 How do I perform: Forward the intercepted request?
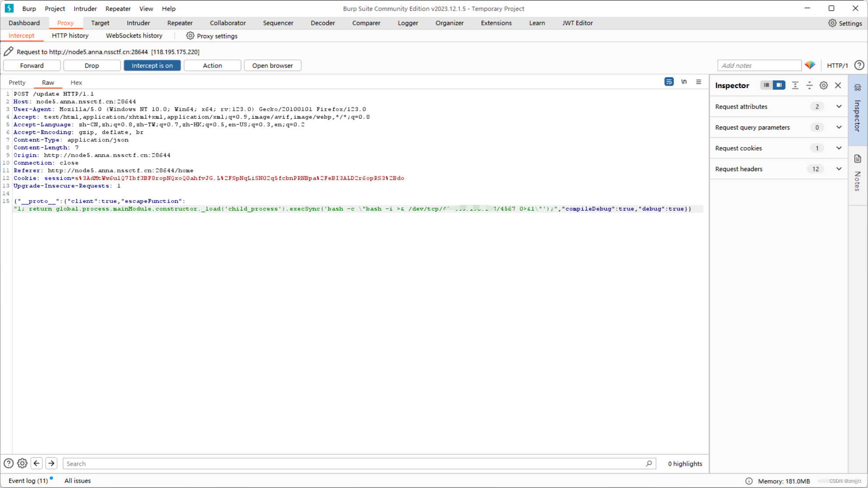pos(32,65)
